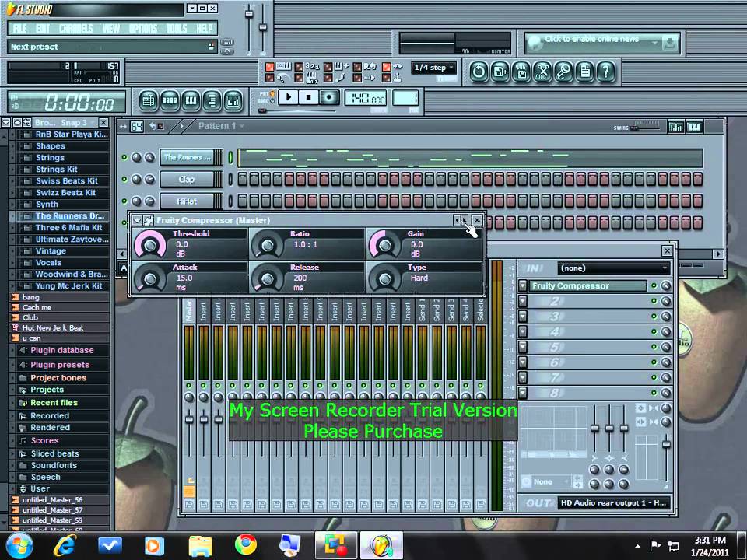Image resolution: width=747 pixels, height=560 pixels.
Task: Show the browser panel button
Action: coord(212,101)
